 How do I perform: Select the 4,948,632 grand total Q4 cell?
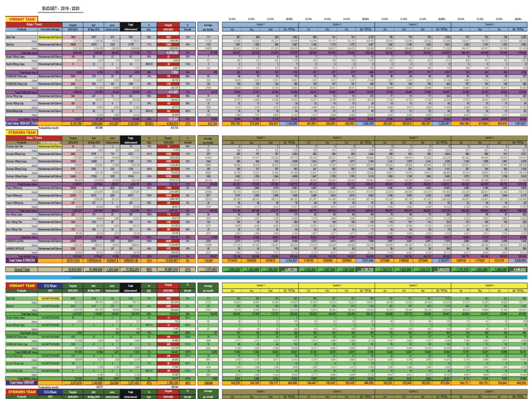(x=518, y=269)
